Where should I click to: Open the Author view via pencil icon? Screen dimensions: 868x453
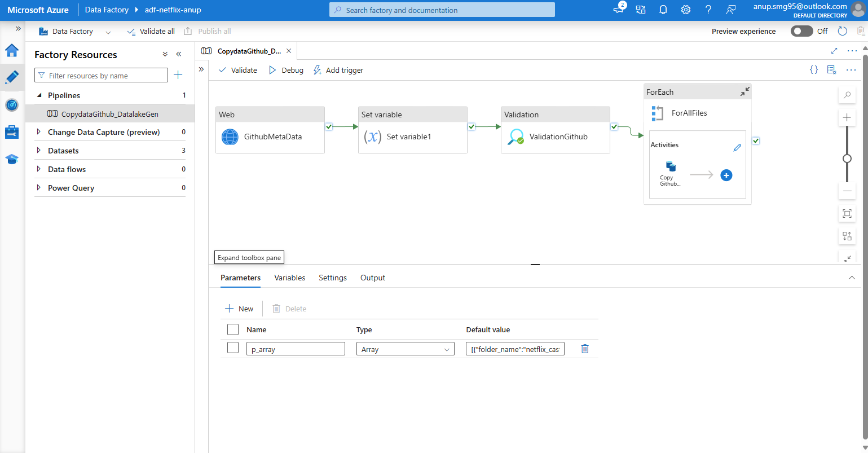(x=12, y=77)
